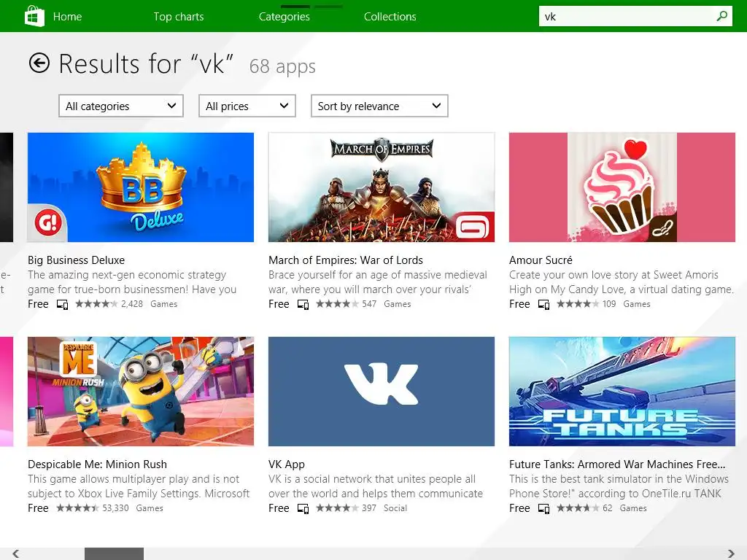Click Free price under VK App
Screen dimensions: 747x560
tap(279, 508)
